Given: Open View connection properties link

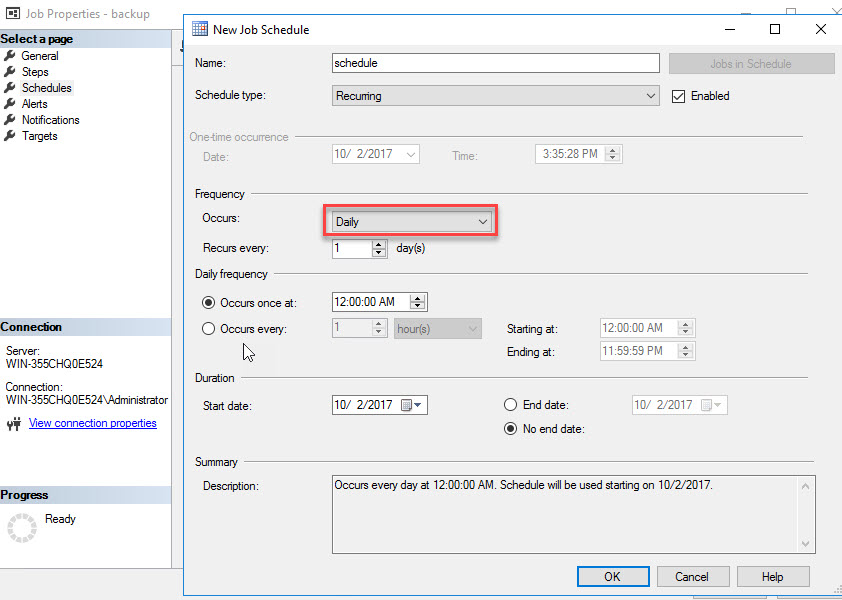Looking at the screenshot, I should click(93, 423).
